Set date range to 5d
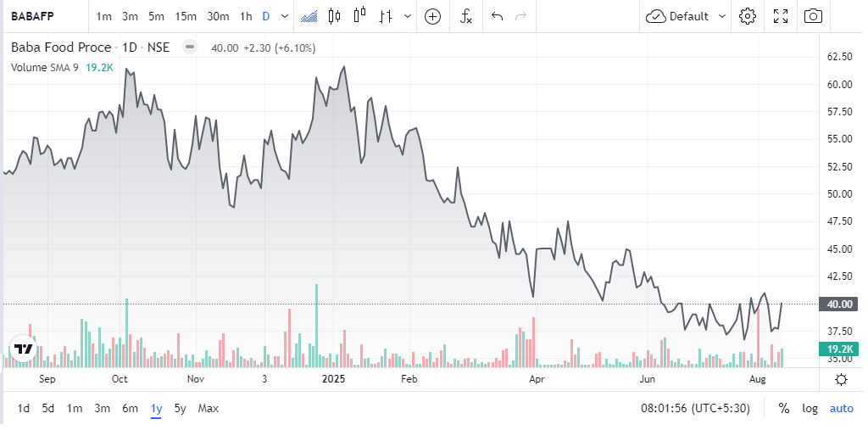Viewport: 868px width, 430px height. [x=48, y=409]
